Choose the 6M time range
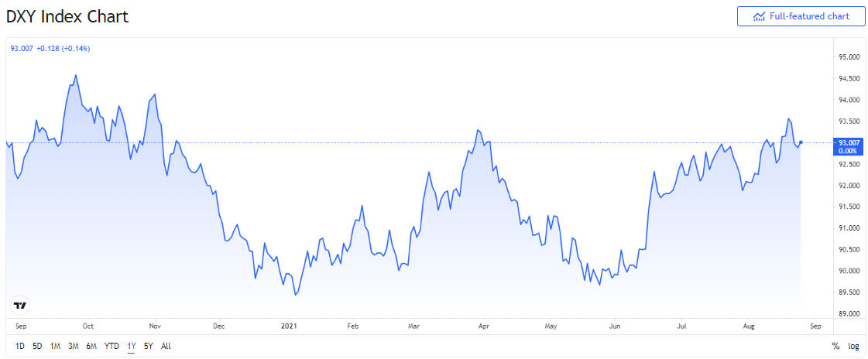868x359 pixels. point(91,346)
